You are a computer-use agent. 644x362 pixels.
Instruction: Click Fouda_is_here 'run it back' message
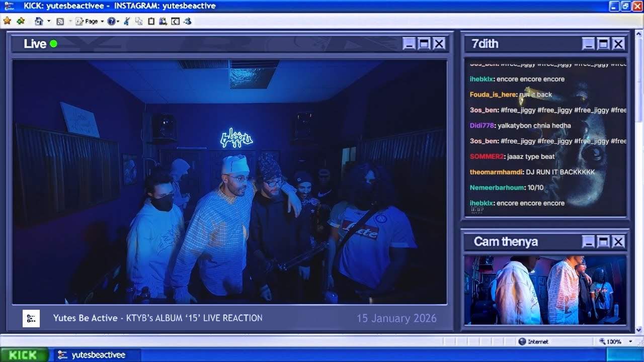point(511,95)
